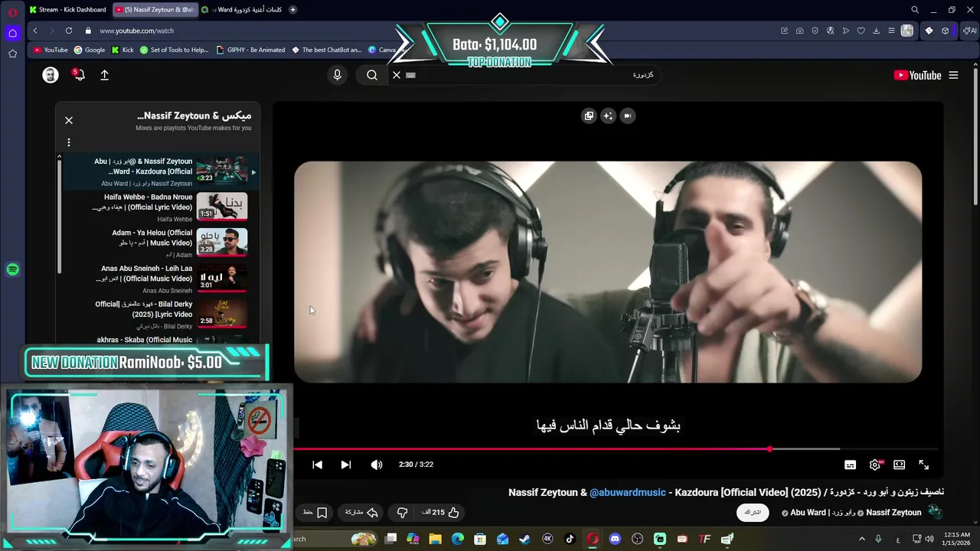Open Nassif Zeytoun channel name
Image resolution: width=980 pixels, height=551 pixels.
click(893, 513)
